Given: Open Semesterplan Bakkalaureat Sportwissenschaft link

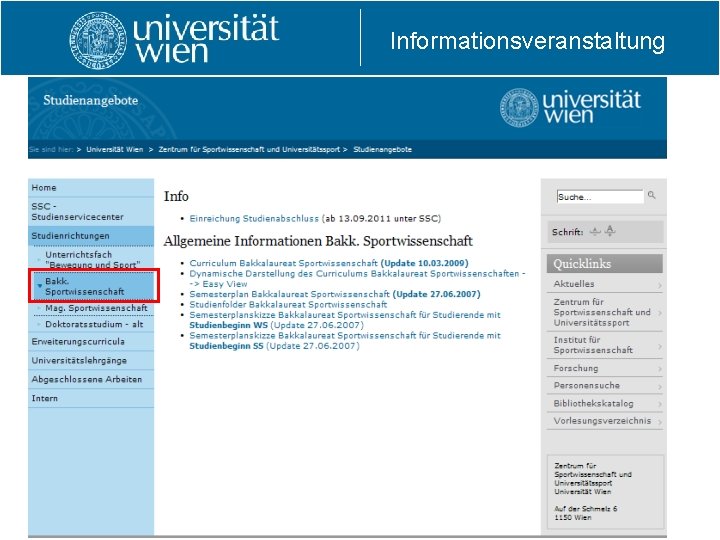Looking at the screenshot, I should [x=335, y=294].
